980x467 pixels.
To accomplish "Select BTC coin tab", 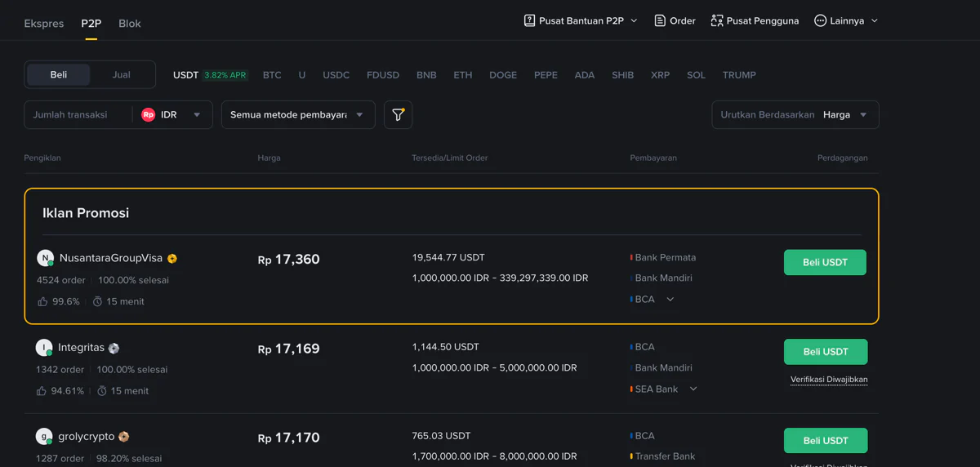I will click(x=272, y=75).
